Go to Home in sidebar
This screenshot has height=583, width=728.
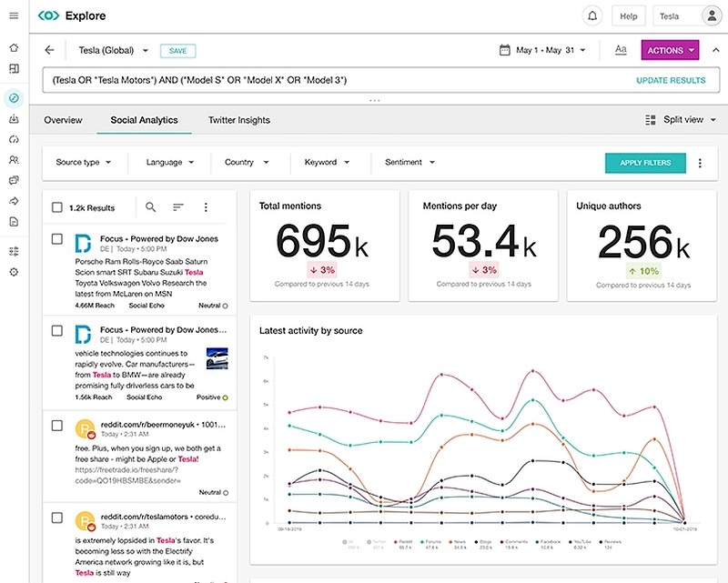tap(14, 48)
